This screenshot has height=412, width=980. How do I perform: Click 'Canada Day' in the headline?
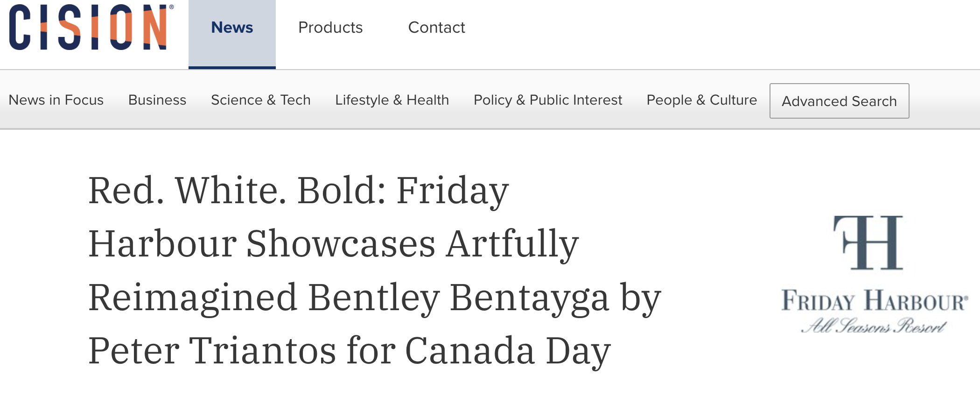pos(508,351)
